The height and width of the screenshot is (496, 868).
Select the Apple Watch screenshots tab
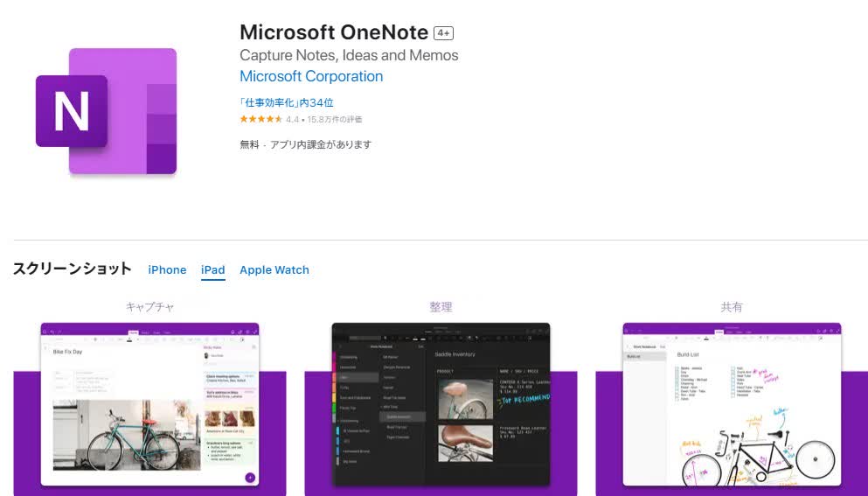(274, 270)
